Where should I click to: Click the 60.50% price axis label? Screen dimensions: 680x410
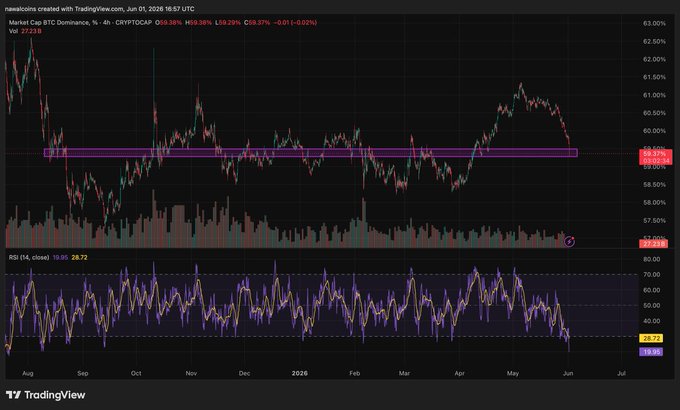pyautogui.click(x=654, y=113)
